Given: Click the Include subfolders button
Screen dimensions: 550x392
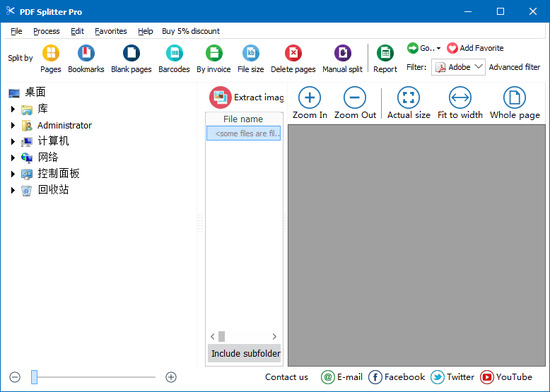Looking at the screenshot, I should tap(245, 353).
